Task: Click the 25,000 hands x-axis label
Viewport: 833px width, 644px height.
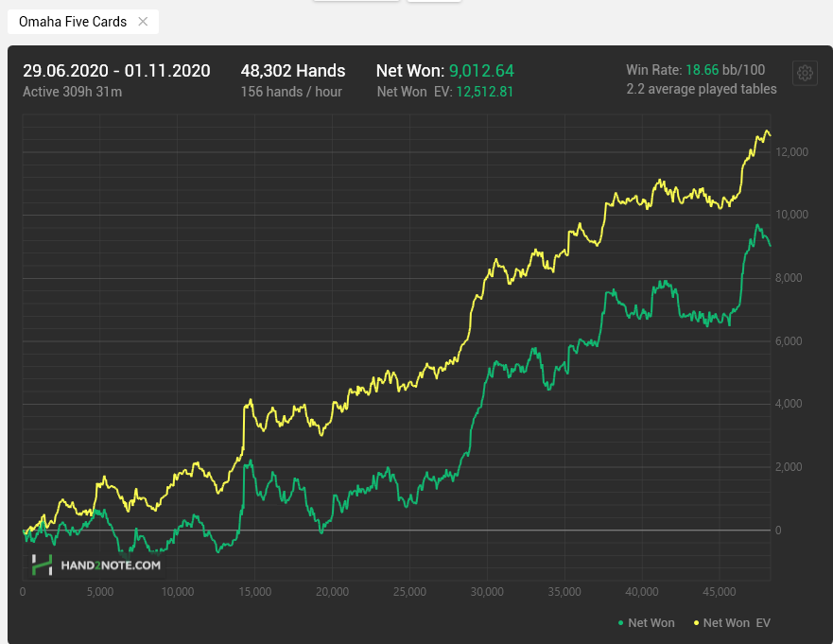Action: click(x=408, y=592)
